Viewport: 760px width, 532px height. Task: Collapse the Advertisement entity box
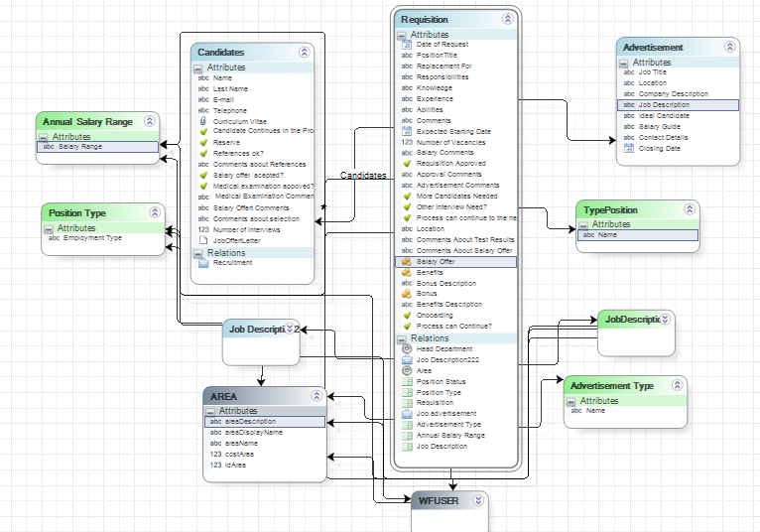click(729, 47)
